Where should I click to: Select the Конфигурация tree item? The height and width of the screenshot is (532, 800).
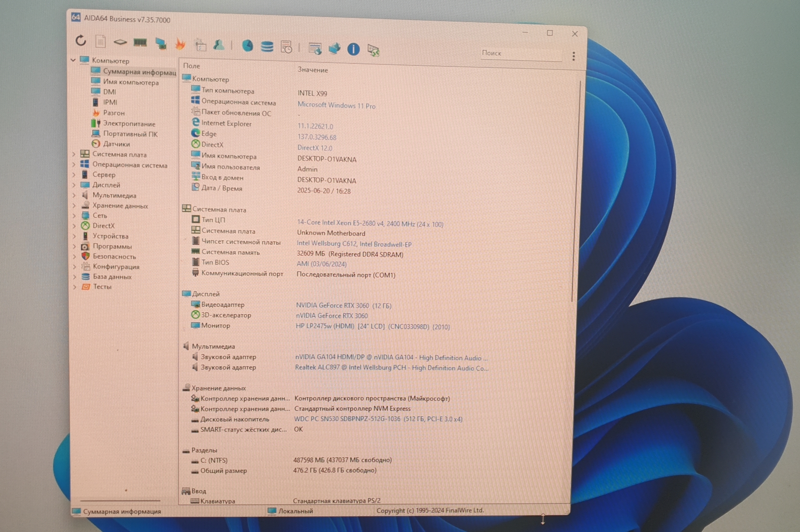[116, 266]
